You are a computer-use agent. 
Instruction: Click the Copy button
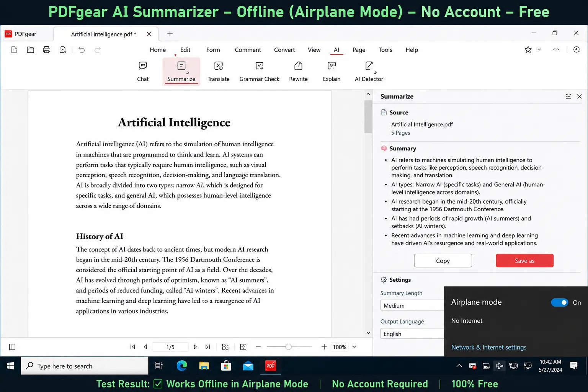443,261
